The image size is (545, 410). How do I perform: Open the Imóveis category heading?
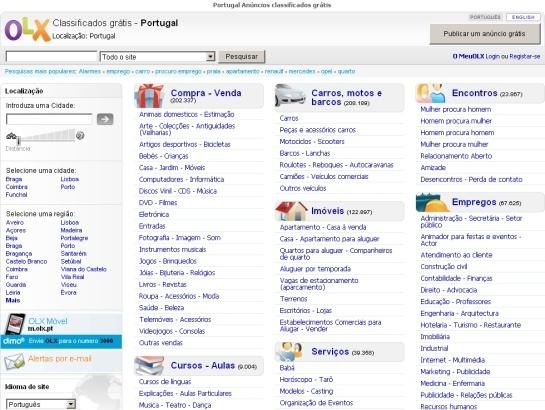point(327,211)
